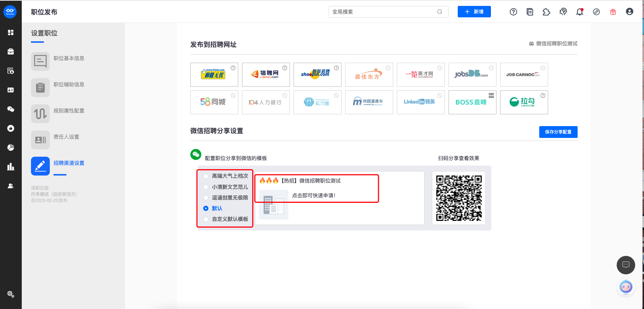
Task: Select the 前程无忧 51job site card
Action: point(214,74)
